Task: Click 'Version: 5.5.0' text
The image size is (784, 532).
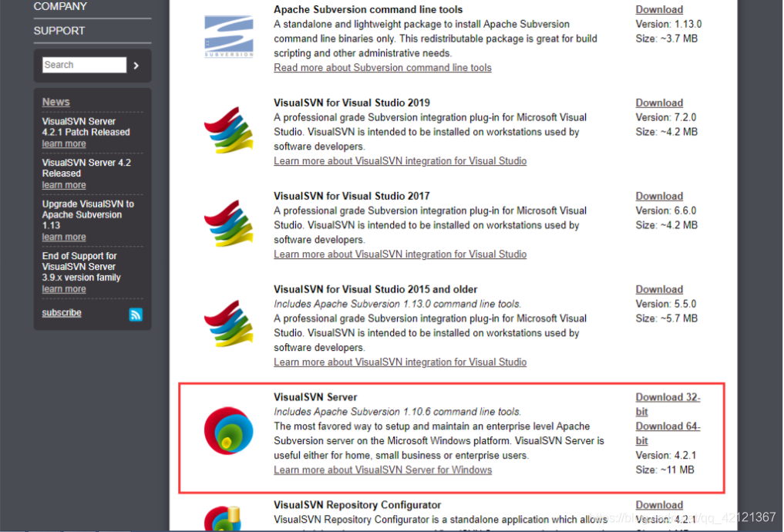Action: [666, 304]
